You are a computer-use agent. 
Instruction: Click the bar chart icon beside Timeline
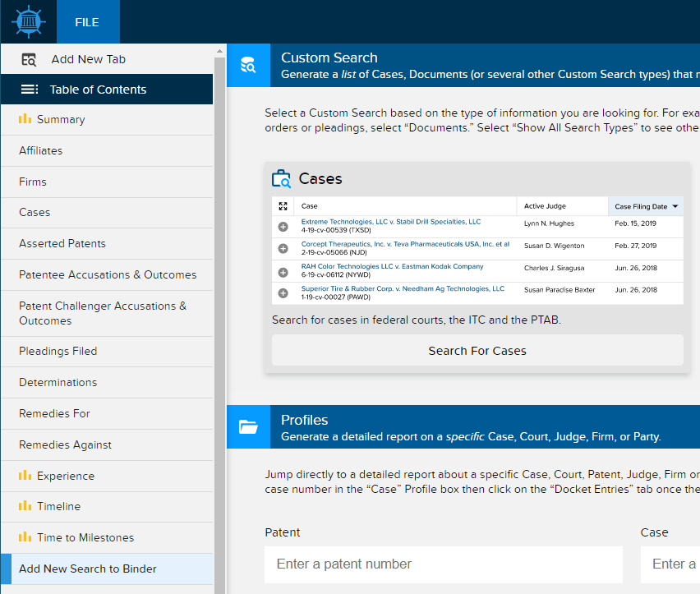[25, 505]
